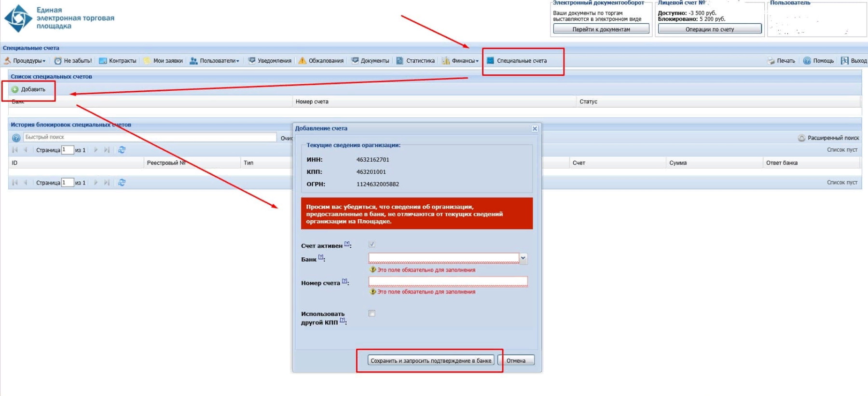The height and width of the screenshot is (396, 868).
Task: Open the Специальные счета menu item
Action: [521, 61]
